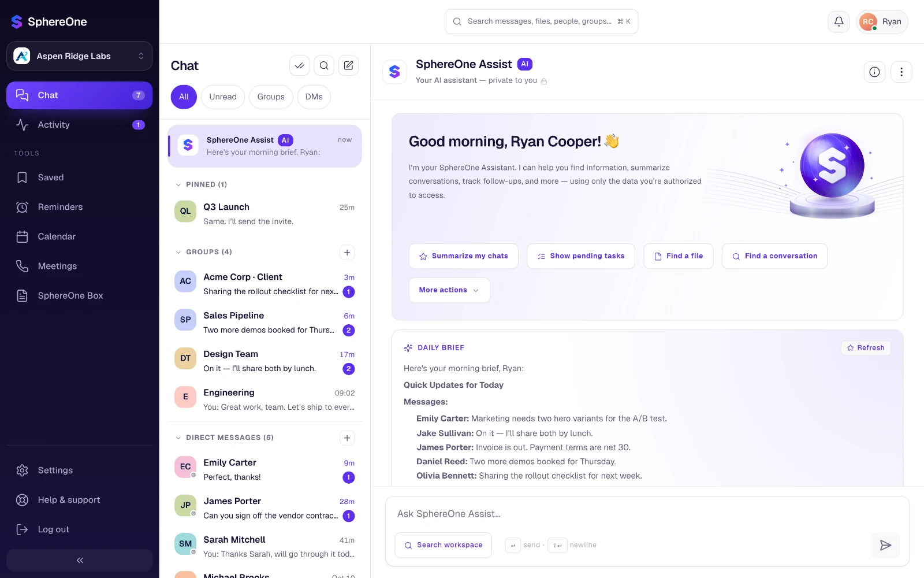Click Find a conversation
The image size is (924, 578).
tap(774, 256)
